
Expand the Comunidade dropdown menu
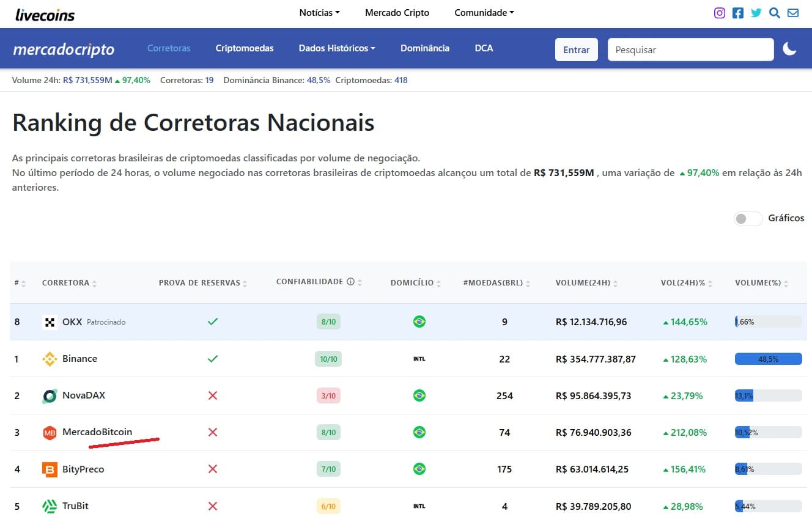pos(484,12)
